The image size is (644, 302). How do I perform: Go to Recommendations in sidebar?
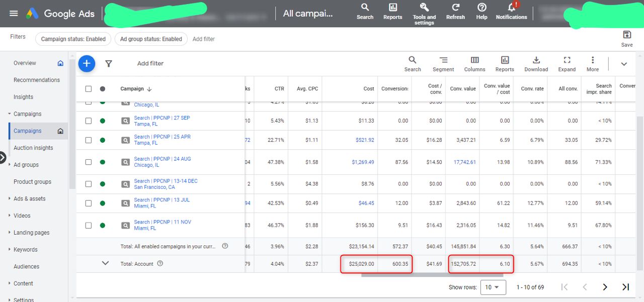click(36, 80)
